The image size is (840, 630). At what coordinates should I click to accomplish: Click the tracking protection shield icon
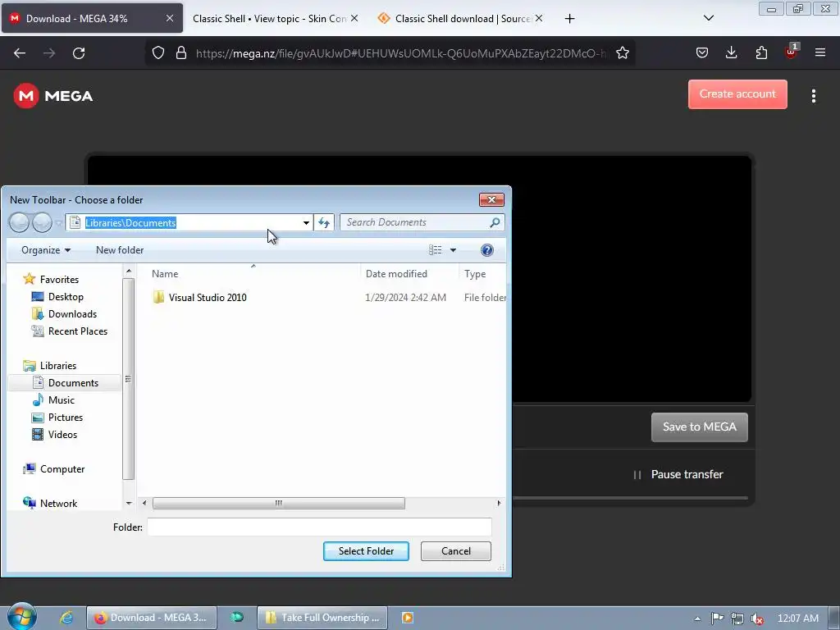pyautogui.click(x=158, y=53)
